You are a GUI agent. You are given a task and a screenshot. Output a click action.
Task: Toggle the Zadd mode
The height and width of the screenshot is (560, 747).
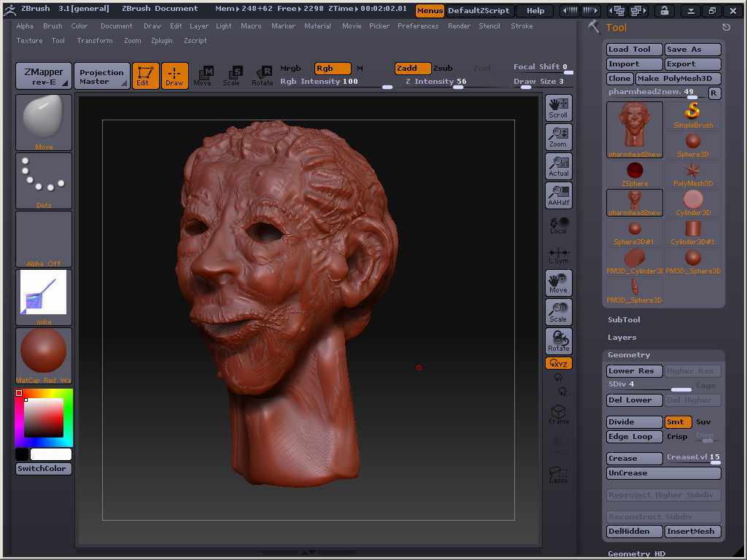click(x=412, y=68)
